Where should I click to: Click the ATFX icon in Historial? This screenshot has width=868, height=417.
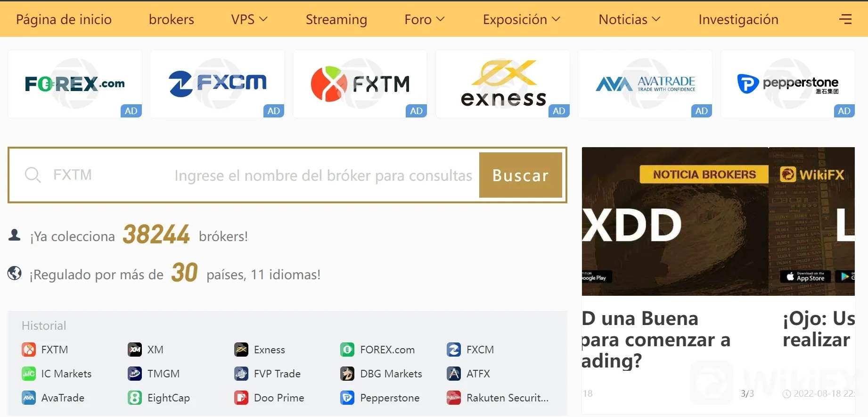tap(454, 374)
